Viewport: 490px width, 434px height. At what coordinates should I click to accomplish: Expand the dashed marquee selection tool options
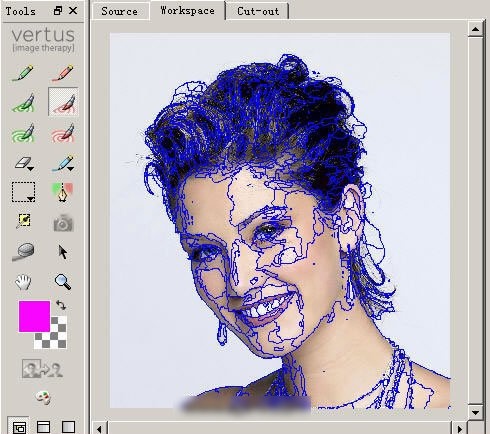point(31,199)
